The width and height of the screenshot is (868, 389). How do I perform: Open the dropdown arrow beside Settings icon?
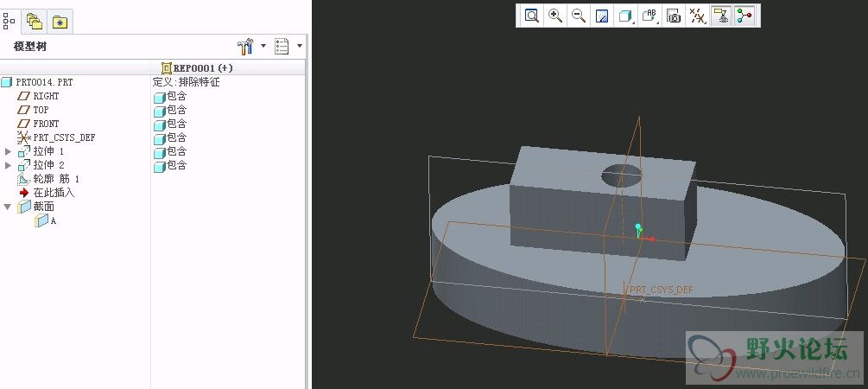pyautogui.click(x=263, y=46)
